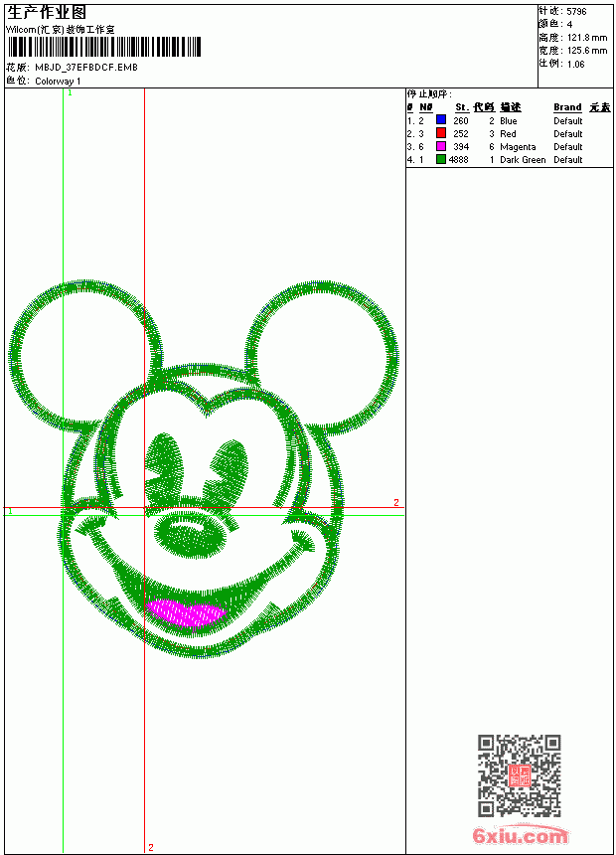Viewport: 616px width, 855px height.
Task: Click the Blue thread color swatch
Action: click(x=441, y=120)
